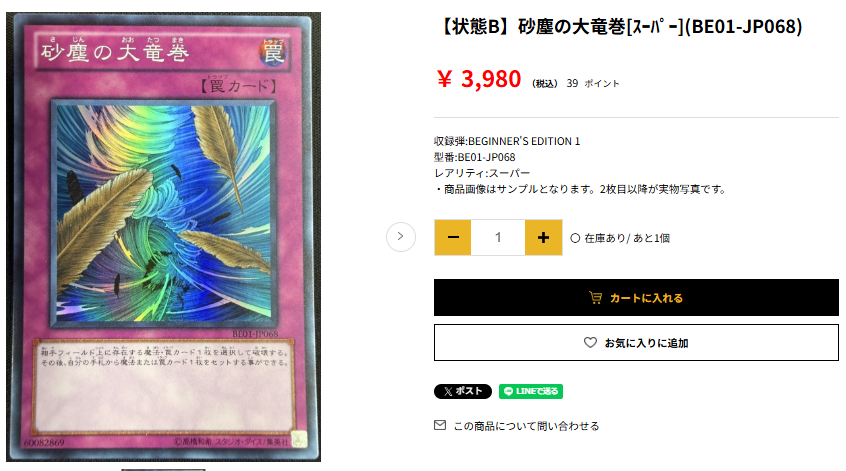Click the envelope inquiry icon
Viewport: 846px width, 471px height.
click(440, 425)
